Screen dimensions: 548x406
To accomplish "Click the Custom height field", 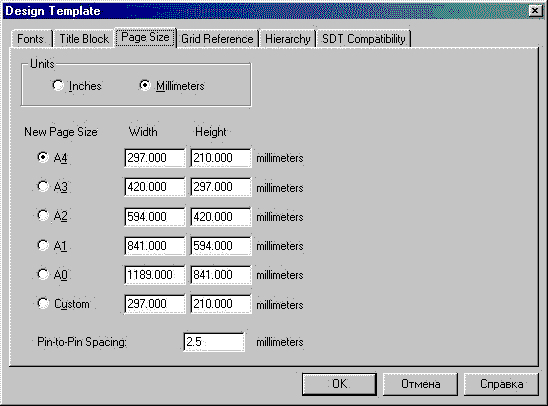I will [x=221, y=304].
